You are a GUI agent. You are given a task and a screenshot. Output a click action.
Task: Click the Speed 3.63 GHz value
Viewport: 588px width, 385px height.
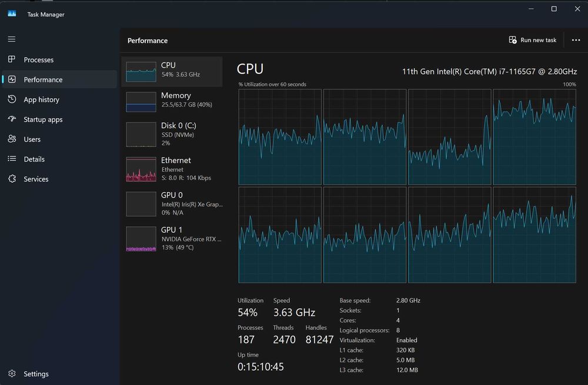[x=294, y=312]
